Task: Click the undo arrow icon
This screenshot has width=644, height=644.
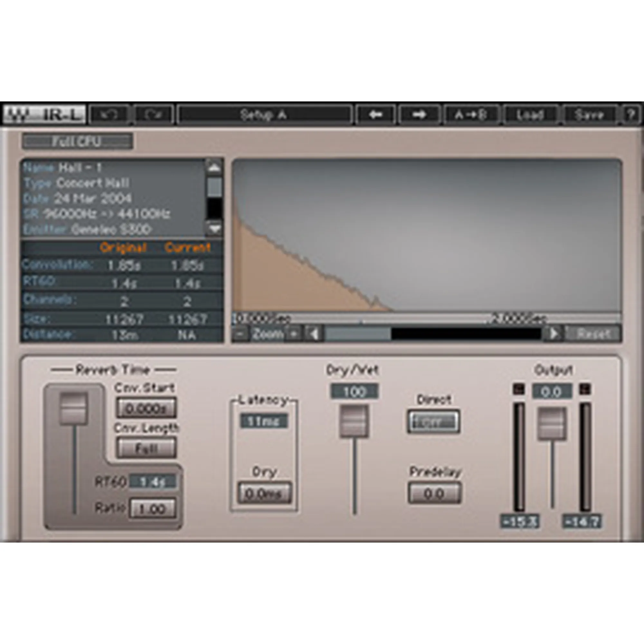Action: coord(109,115)
